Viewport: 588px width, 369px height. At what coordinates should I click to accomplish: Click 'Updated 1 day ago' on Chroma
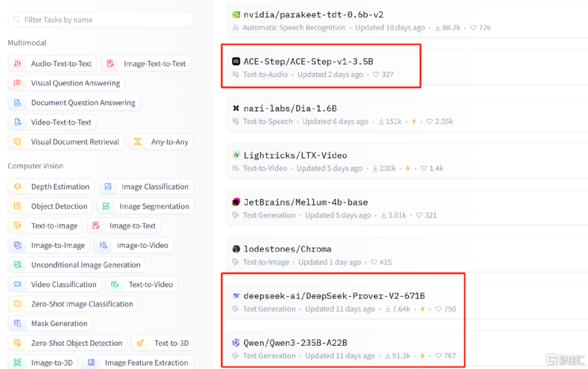tap(330, 262)
